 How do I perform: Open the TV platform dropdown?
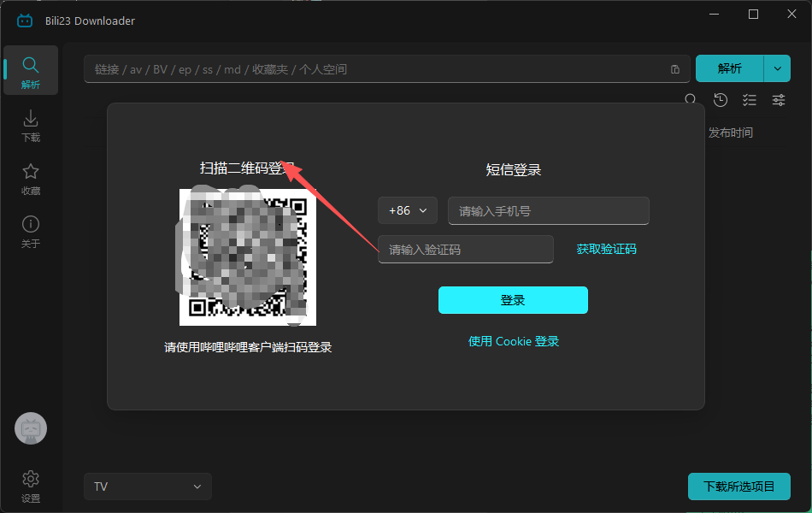(148, 486)
